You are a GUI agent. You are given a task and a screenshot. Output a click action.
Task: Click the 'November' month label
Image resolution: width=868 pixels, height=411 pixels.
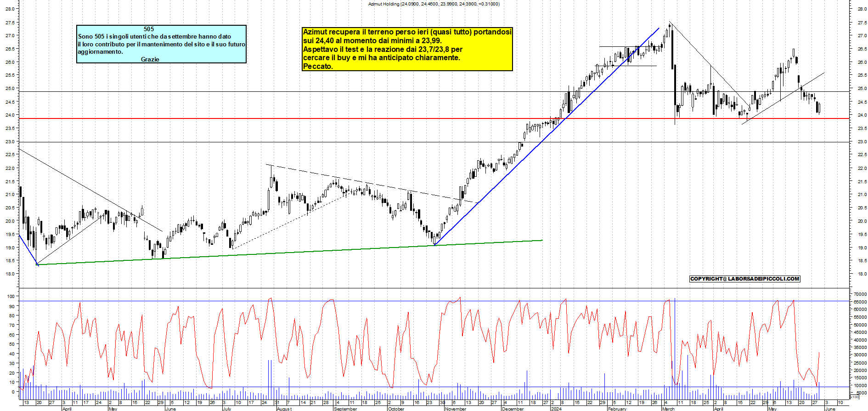(456, 409)
